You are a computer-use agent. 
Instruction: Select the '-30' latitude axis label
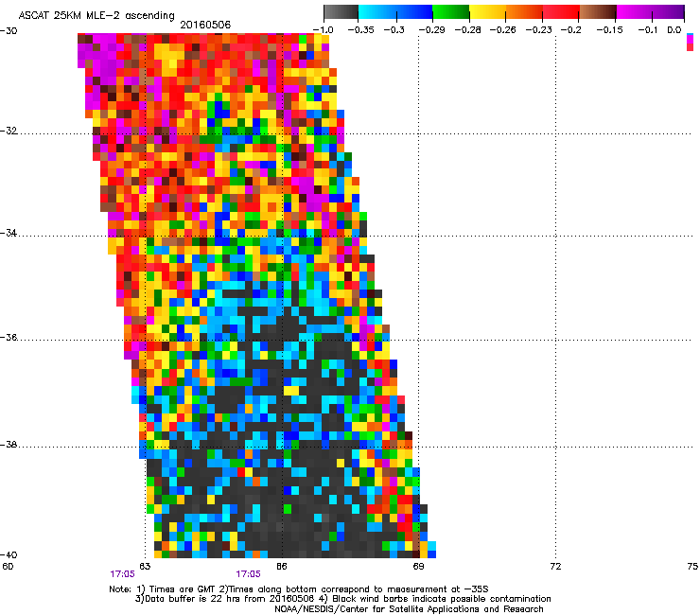[x=9, y=31]
